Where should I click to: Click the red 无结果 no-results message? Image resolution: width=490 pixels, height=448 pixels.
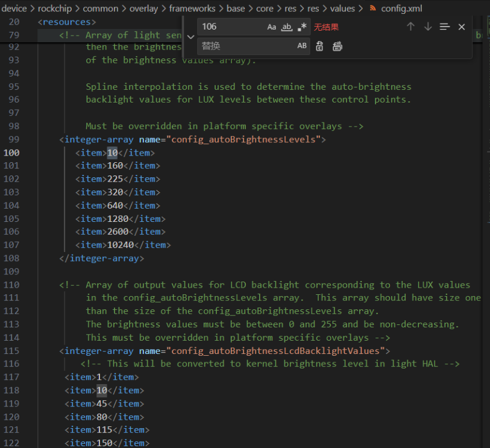pos(326,27)
